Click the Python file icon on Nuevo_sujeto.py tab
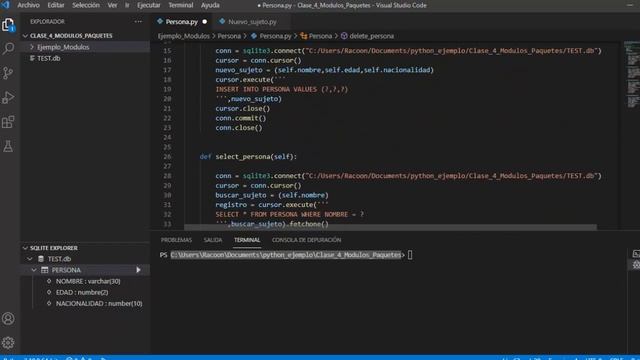This screenshot has height=360, width=640. 222,21
